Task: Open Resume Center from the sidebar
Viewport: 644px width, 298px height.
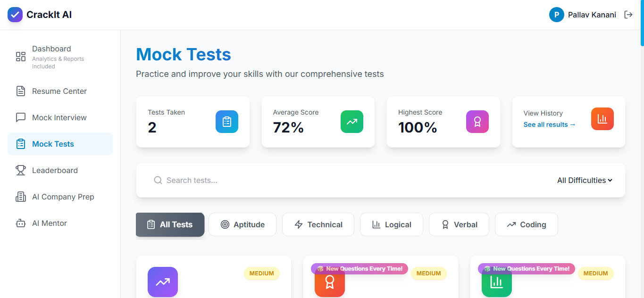Action: (59, 91)
